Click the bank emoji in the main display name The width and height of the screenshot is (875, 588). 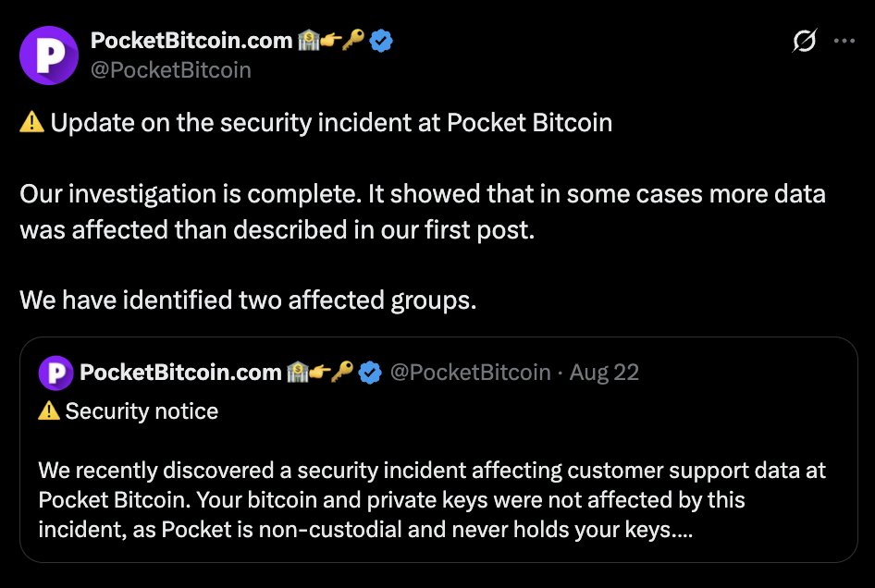click(x=308, y=40)
